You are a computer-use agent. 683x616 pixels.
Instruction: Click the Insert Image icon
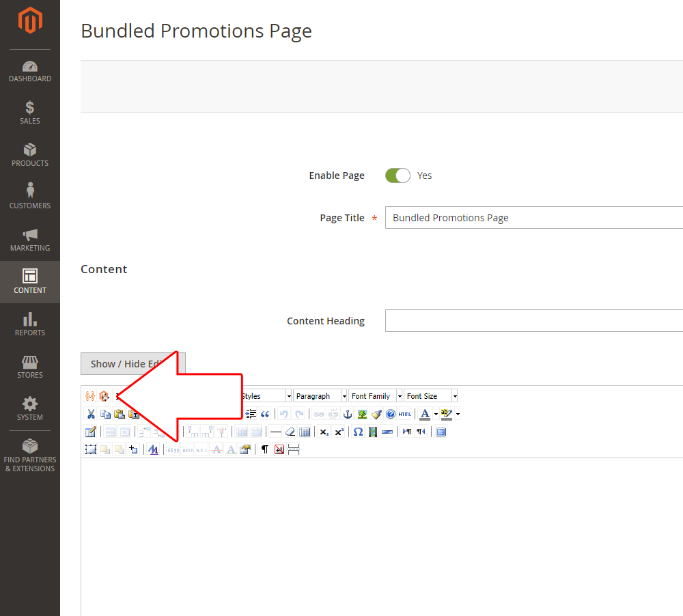click(x=362, y=414)
